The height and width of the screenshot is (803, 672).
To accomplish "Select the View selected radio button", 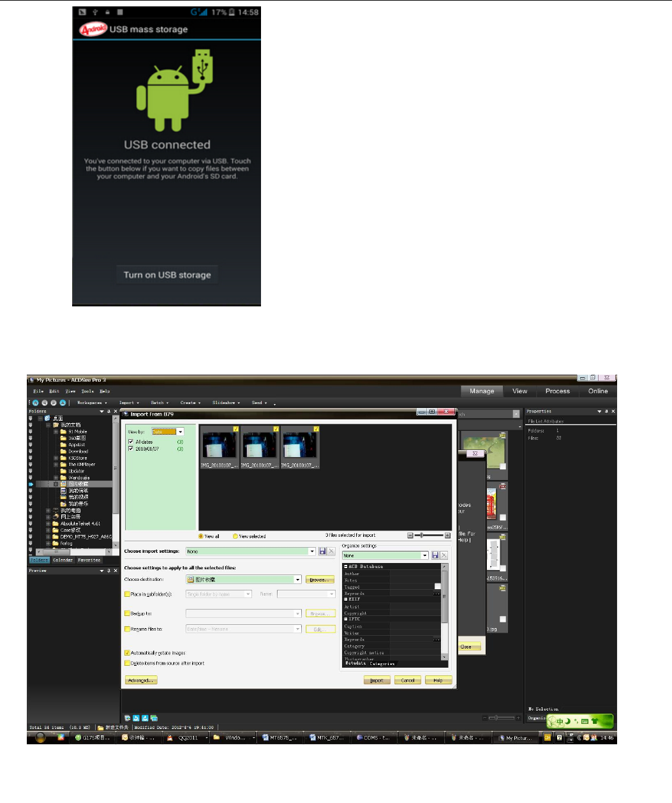I will tap(235, 536).
